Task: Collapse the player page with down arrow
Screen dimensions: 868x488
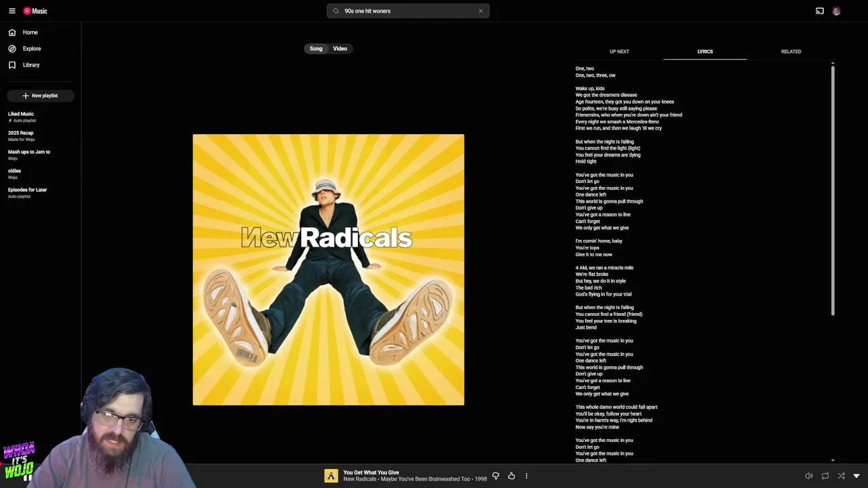Action: coord(856,476)
